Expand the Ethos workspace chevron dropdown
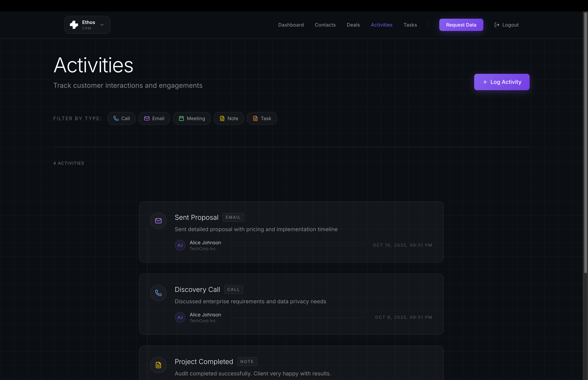Viewport: 588px width, 380px height. [x=102, y=25]
